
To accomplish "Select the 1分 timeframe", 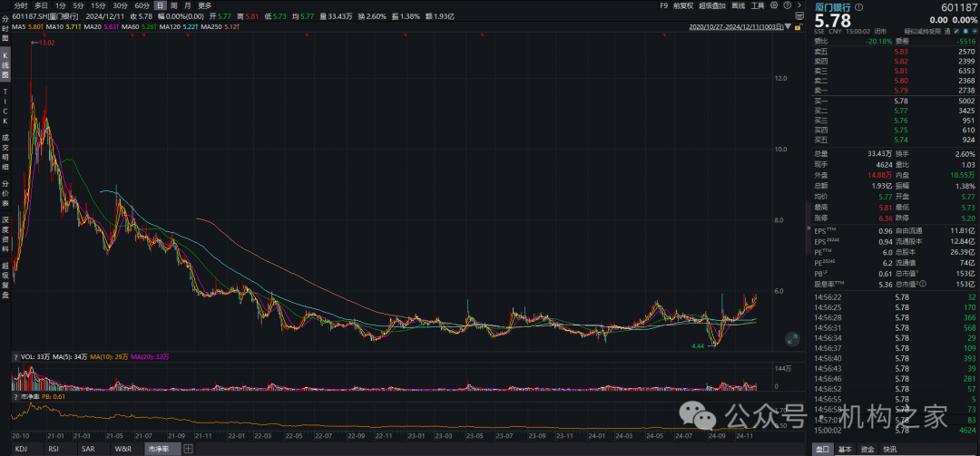I will coord(61,5).
